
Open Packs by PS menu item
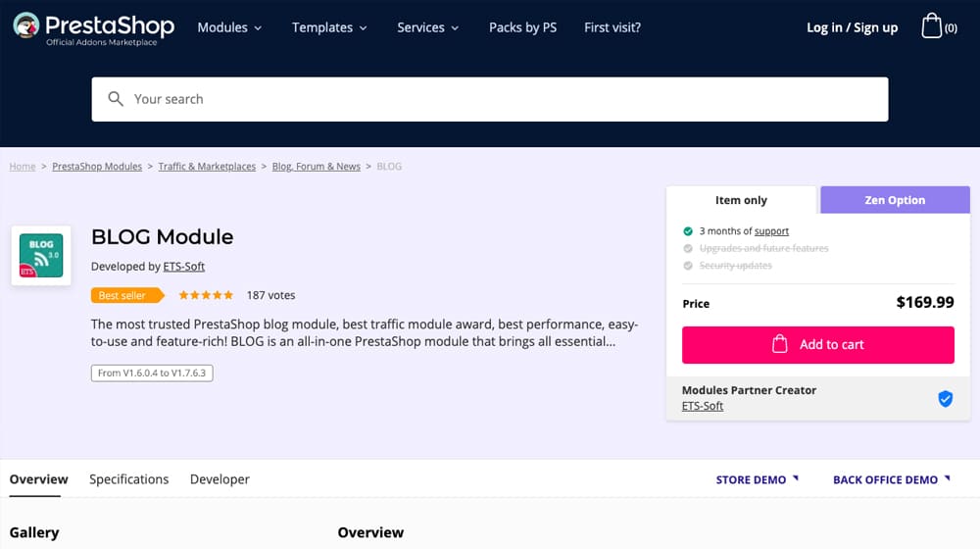[x=522, y=27]
